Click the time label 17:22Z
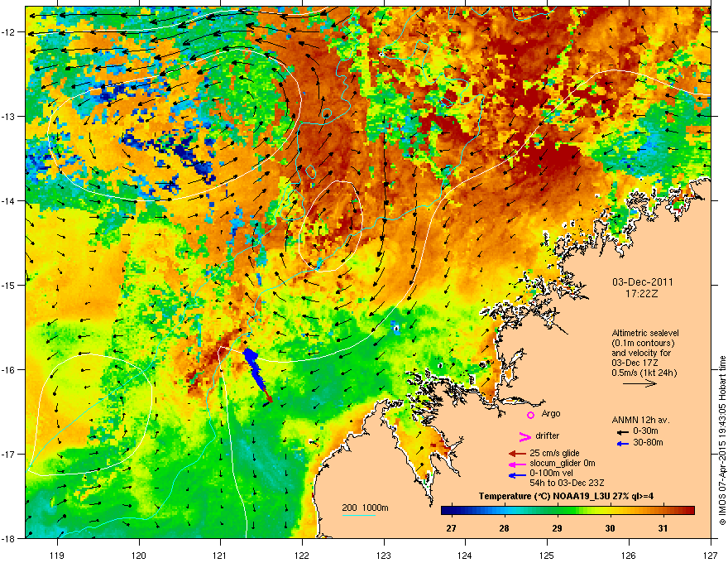Viewport: 728px width, 563px height. [x=642, y=294]
